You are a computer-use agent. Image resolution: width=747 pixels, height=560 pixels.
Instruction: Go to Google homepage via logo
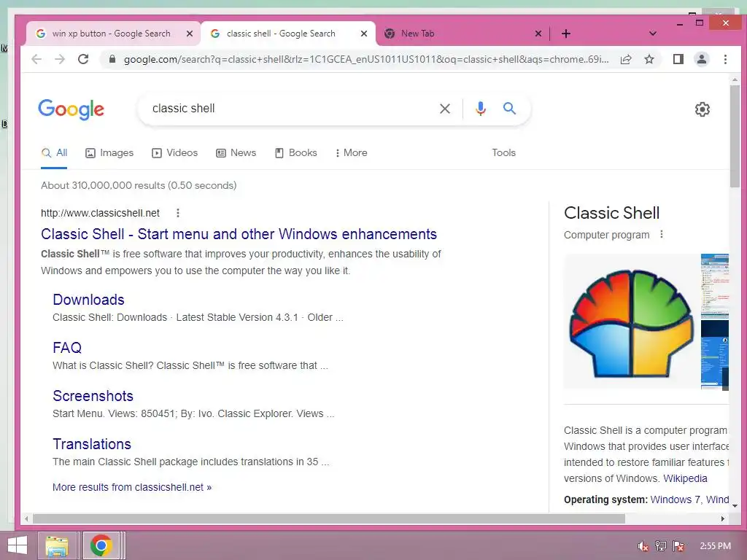click(71, 109)
